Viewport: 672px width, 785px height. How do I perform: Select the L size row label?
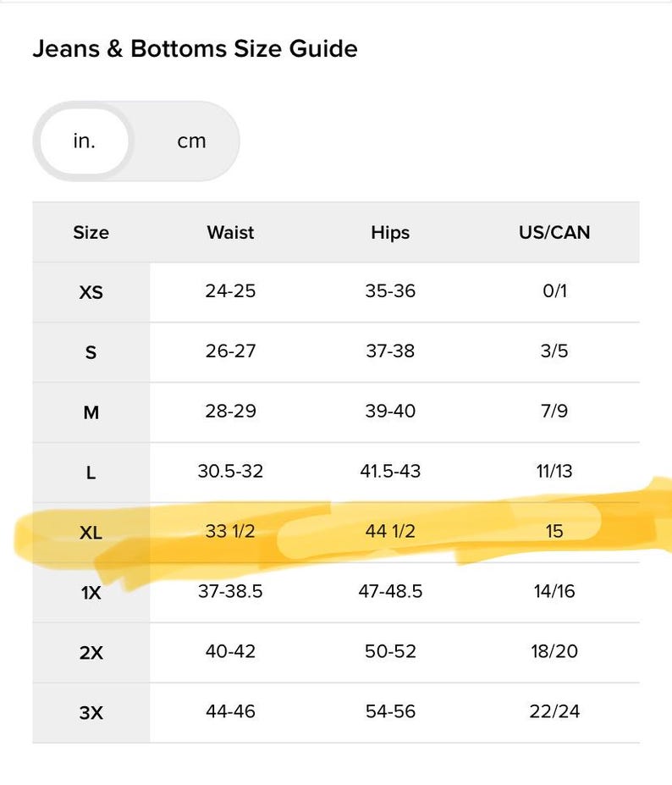click(91, 473)
